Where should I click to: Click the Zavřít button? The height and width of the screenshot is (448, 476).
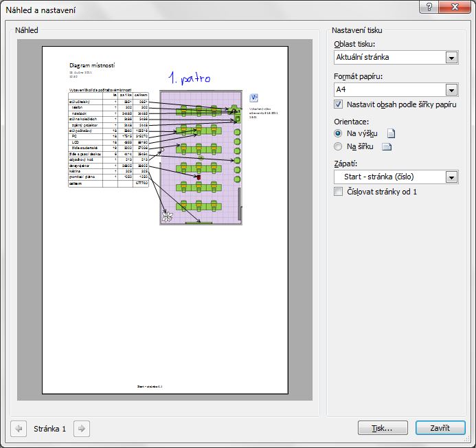tap(440, 428)
